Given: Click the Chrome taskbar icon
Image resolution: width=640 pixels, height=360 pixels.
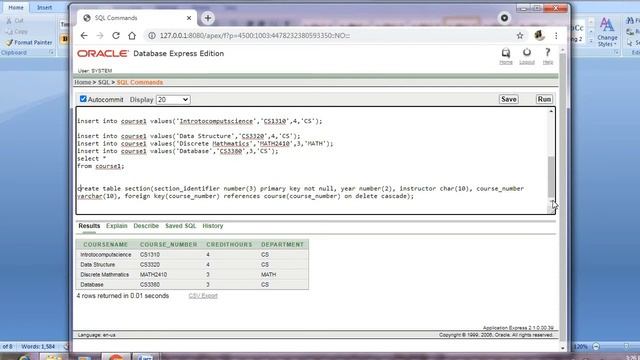Looking at the screenshot, I should click(x=116, y=356).
